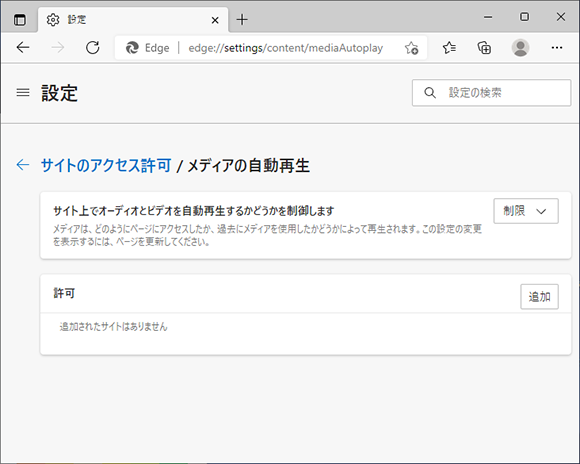Click into the 設定の検索 search field
The image size is (580, 464).
tap(492, 93)
